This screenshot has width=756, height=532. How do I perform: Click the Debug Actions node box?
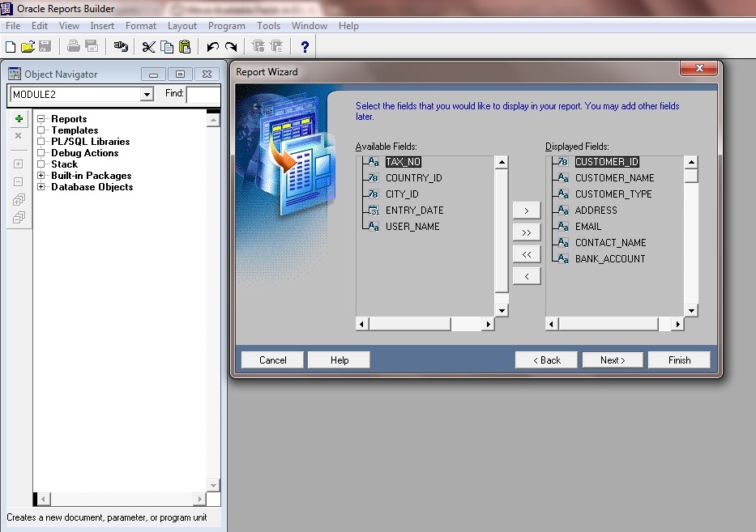(x=41, y=153)
